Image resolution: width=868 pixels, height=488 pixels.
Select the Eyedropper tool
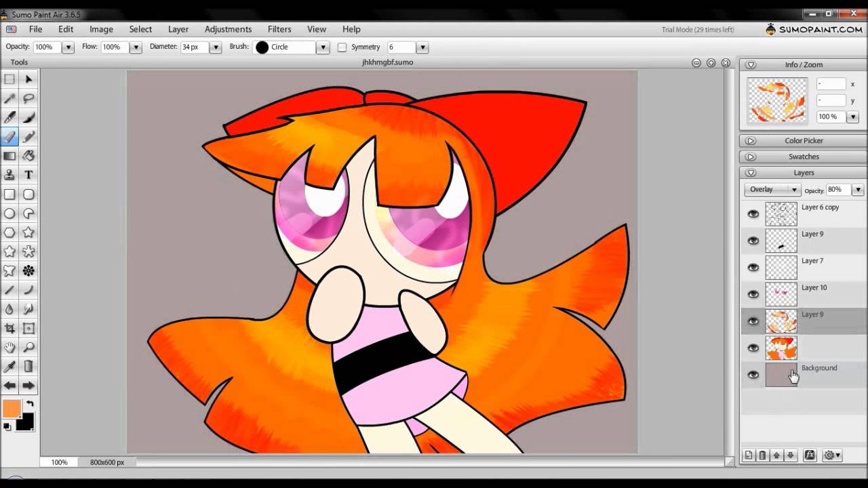pyautogui.click(x=9, y=367)
